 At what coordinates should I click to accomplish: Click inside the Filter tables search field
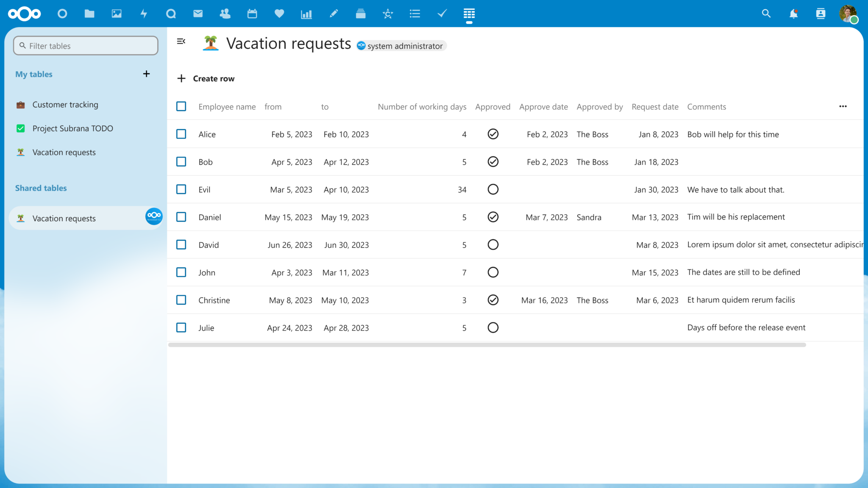(x=85, y=45)
